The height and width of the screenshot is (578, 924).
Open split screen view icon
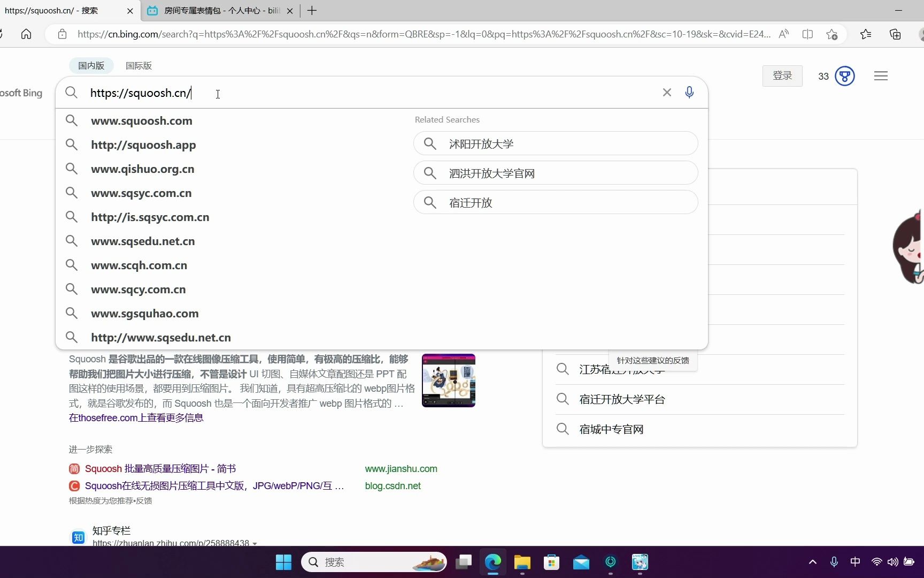click(x=807, y=34)
